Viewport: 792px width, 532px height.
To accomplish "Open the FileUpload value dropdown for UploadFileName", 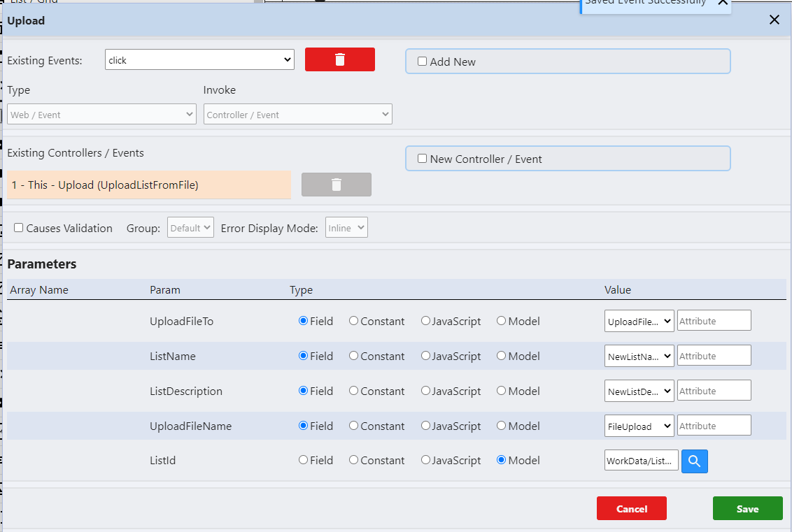I will pyautogui.click(x=639, y=426).
